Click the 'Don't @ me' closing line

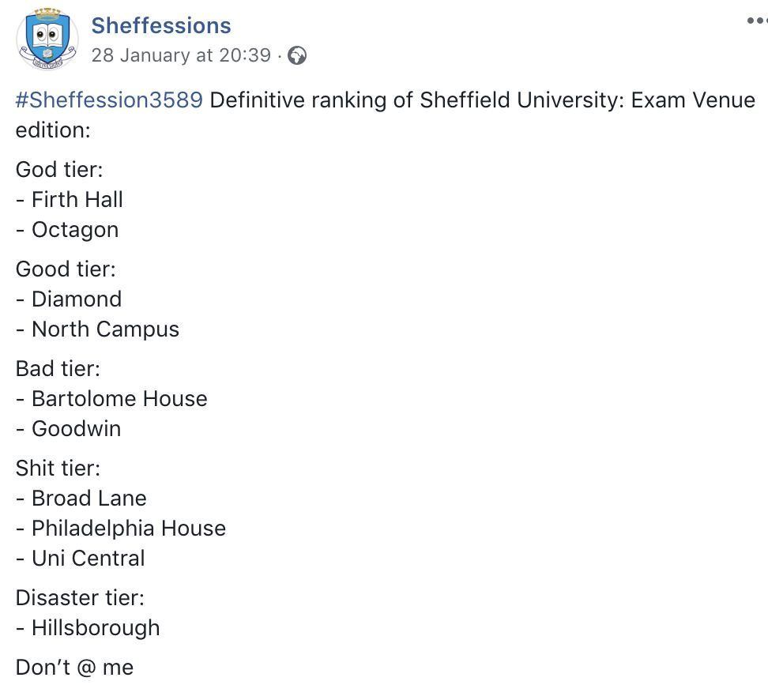[74, 668]
